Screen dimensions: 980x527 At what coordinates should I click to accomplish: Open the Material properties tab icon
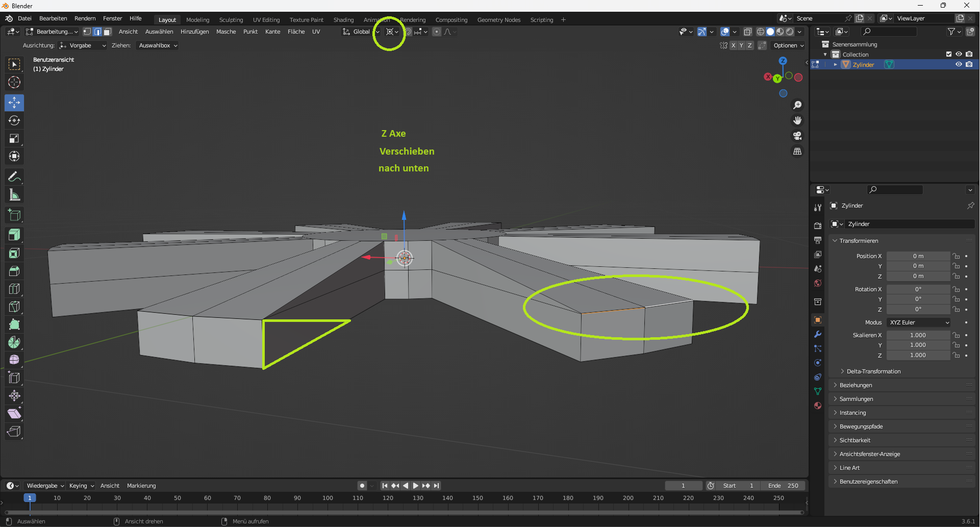click(818, 406)
